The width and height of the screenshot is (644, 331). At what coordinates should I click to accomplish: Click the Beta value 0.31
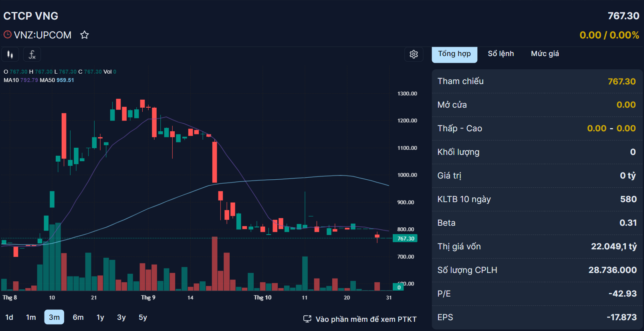628,223
